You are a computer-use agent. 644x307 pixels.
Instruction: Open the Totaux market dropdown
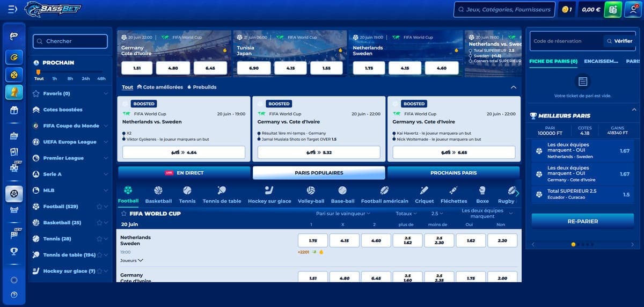[406, 214]
